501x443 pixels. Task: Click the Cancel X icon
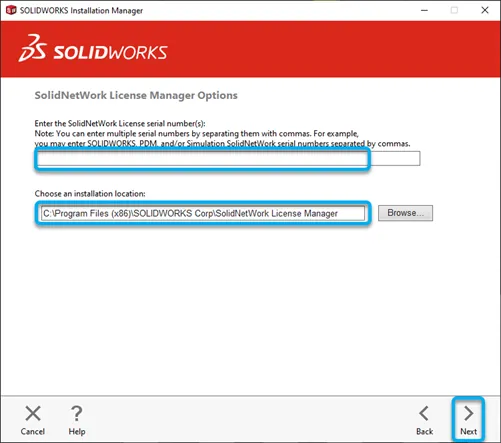(33, 413)
